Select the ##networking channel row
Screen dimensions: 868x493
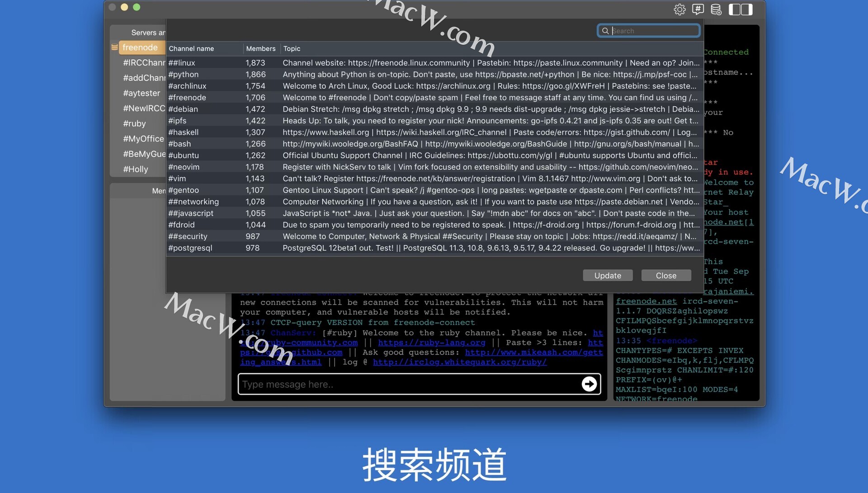(x=434, y=202)
